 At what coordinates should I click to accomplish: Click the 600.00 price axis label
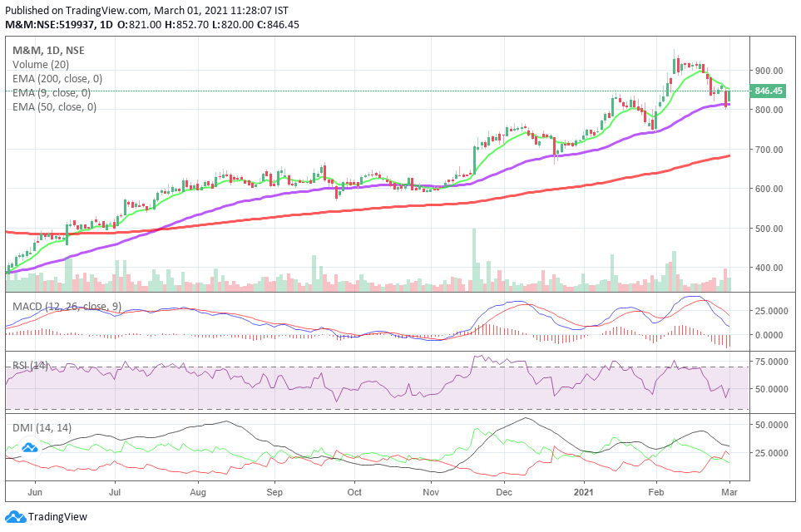tap(769, 189)
